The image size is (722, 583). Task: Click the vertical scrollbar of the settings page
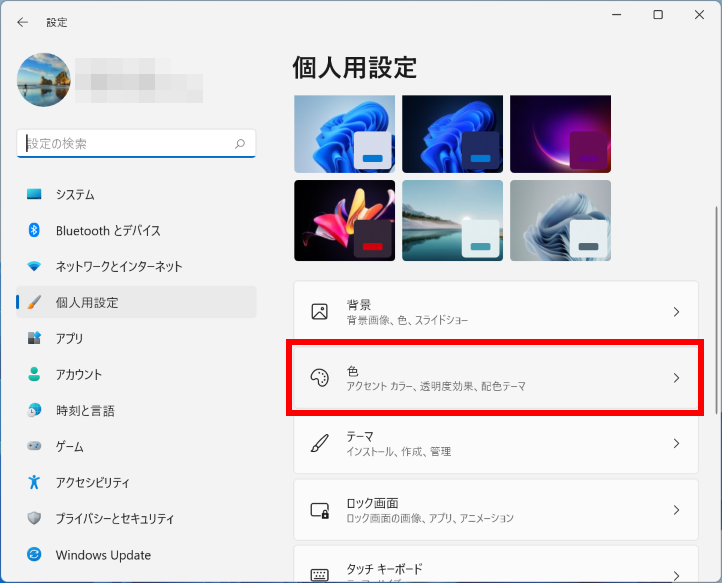716,310
